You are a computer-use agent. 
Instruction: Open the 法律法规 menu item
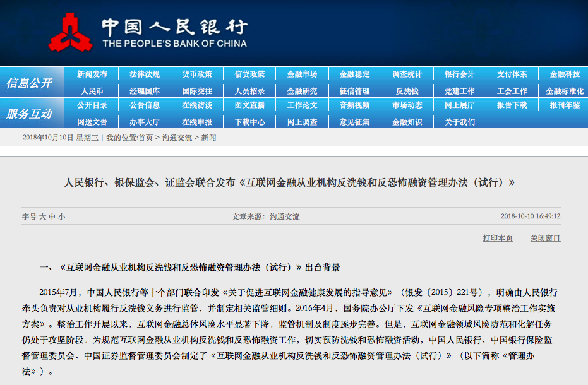tap(145, 74)
